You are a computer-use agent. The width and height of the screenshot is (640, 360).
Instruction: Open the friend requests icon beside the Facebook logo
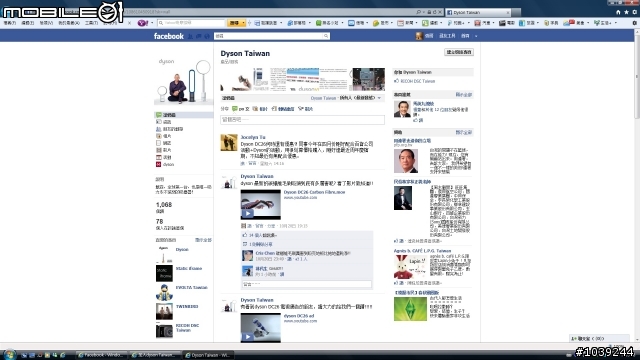click(x=190, y=36)
